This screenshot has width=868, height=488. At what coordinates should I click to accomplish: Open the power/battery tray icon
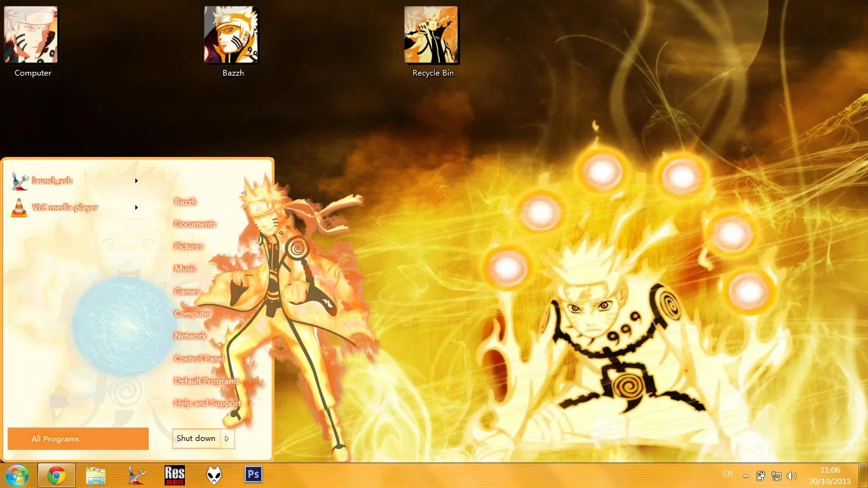click(761, 475)
